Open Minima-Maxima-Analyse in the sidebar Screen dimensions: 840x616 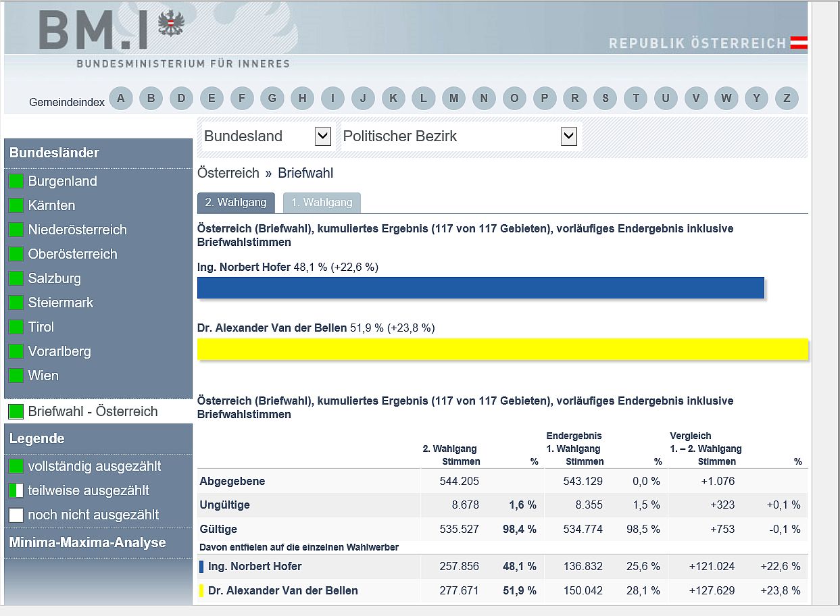tap(87, 542)
